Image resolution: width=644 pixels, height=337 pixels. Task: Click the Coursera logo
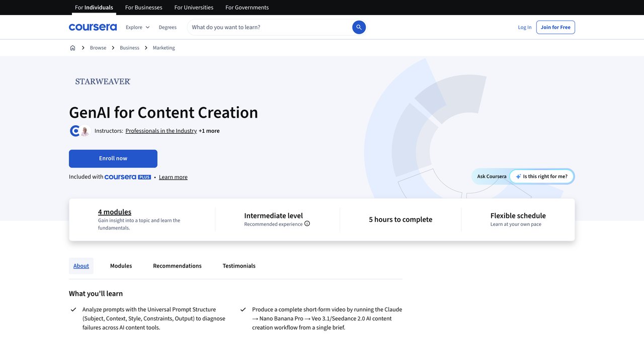[93, 27]
